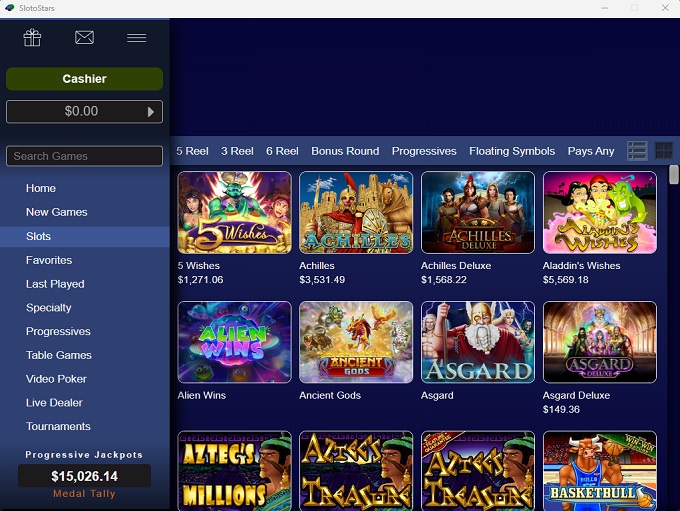Go to Live Dealer section

(x=54, y=403)
